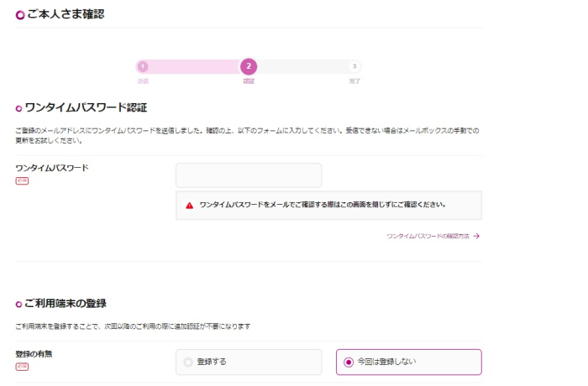Focus the one-time password input field

249,175
